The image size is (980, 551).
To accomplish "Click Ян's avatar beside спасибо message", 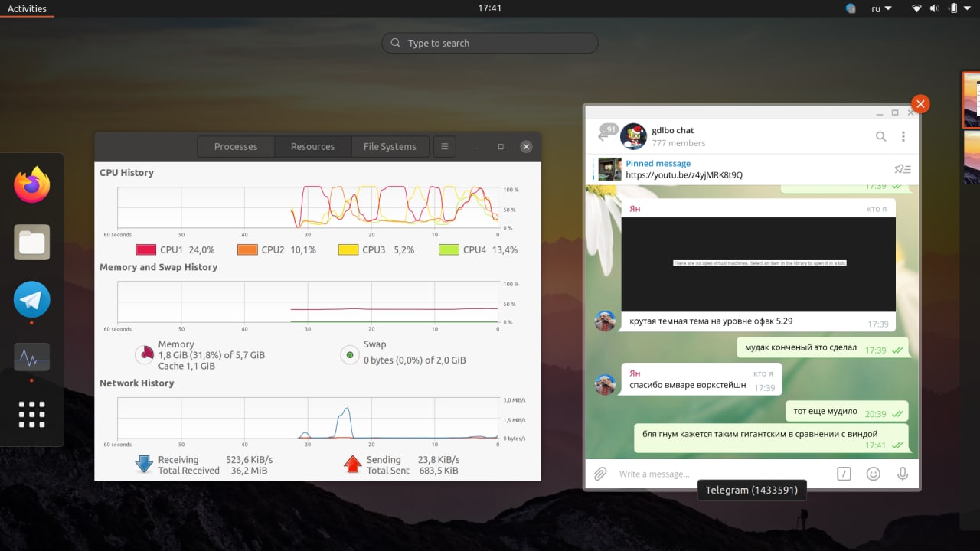I will point(605,384).
